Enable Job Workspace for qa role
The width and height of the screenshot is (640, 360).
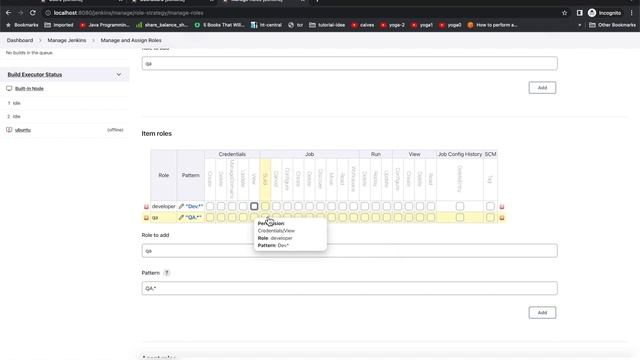tap(353, 218)
